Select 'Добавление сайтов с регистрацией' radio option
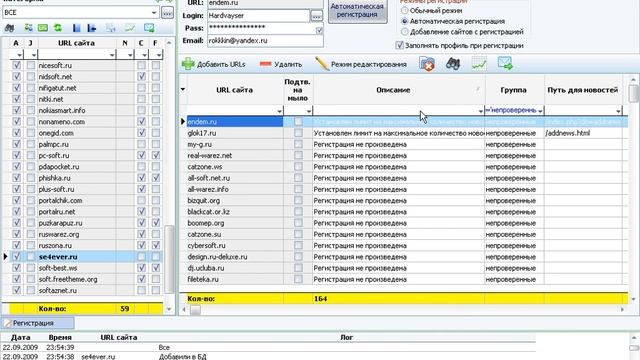The height and width of the screenshot is (360, 640). click(404, 31)
